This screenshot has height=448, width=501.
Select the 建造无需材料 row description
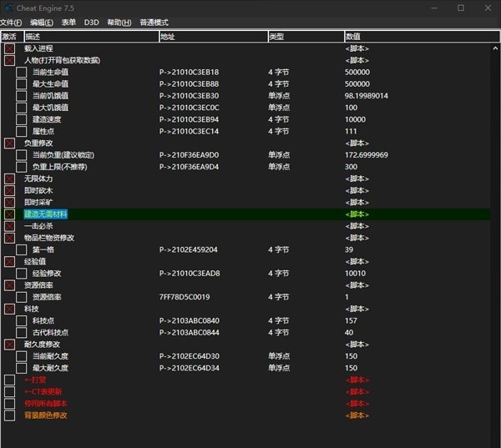[46, 214]
